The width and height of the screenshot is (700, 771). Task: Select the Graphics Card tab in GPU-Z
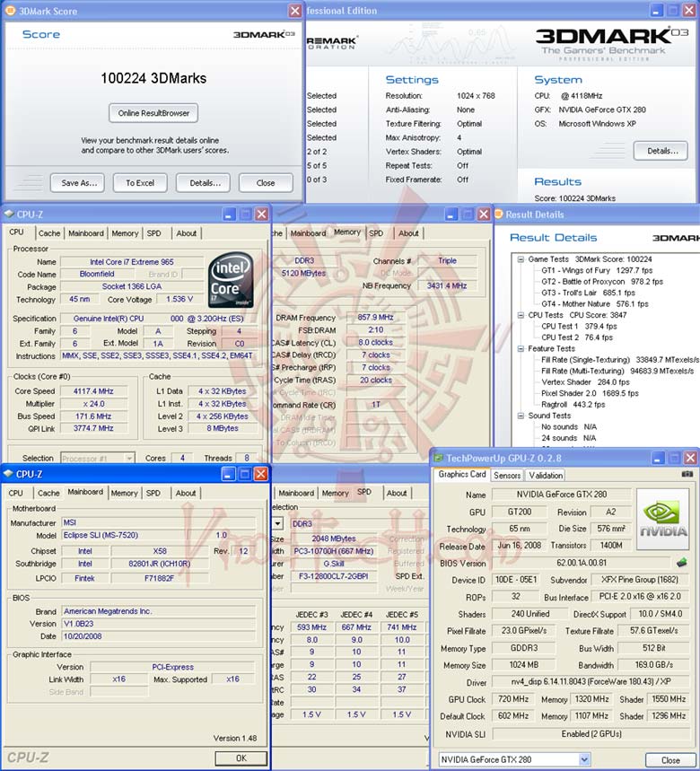462,475
